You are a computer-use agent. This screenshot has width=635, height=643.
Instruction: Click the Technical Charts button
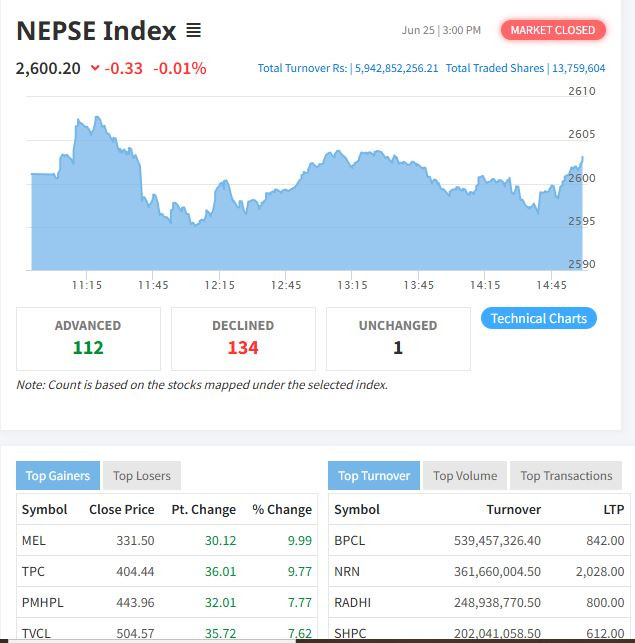point(539,318)
